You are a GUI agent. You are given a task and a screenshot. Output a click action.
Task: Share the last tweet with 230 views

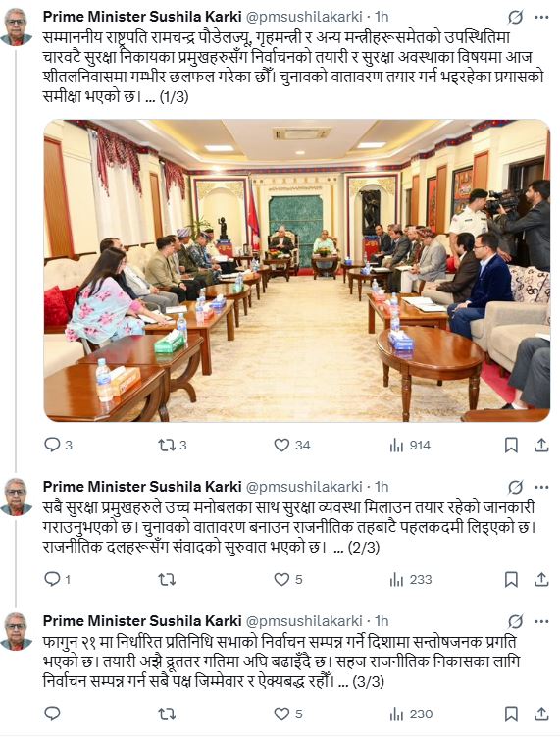tap(541, 714)
